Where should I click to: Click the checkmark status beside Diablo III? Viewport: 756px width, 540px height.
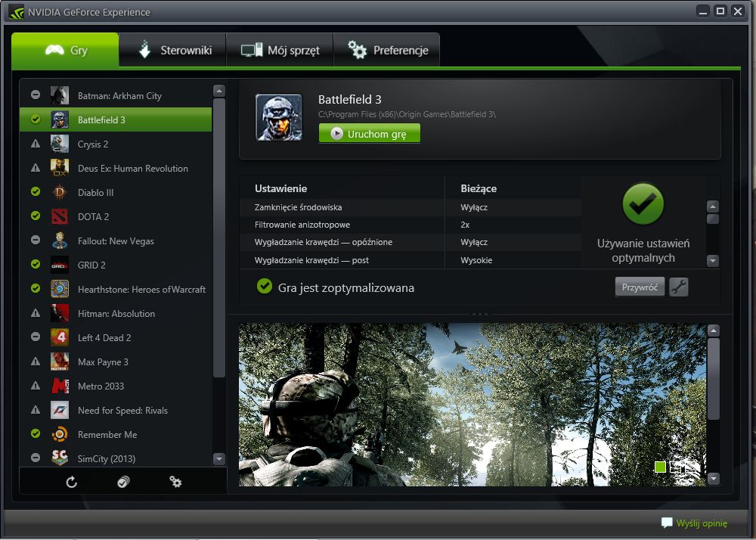pyautogui.click(x=36, y=191)
